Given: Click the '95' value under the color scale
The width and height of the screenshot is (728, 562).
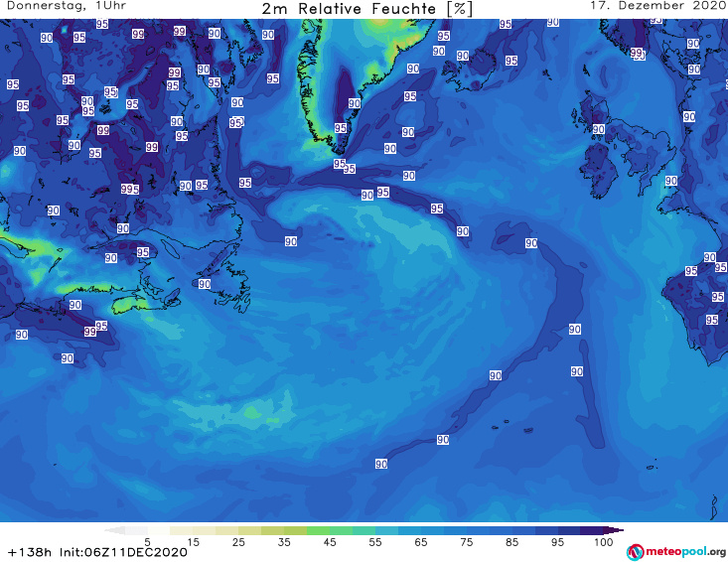Looking at the screenshot, I should point(557,542).
